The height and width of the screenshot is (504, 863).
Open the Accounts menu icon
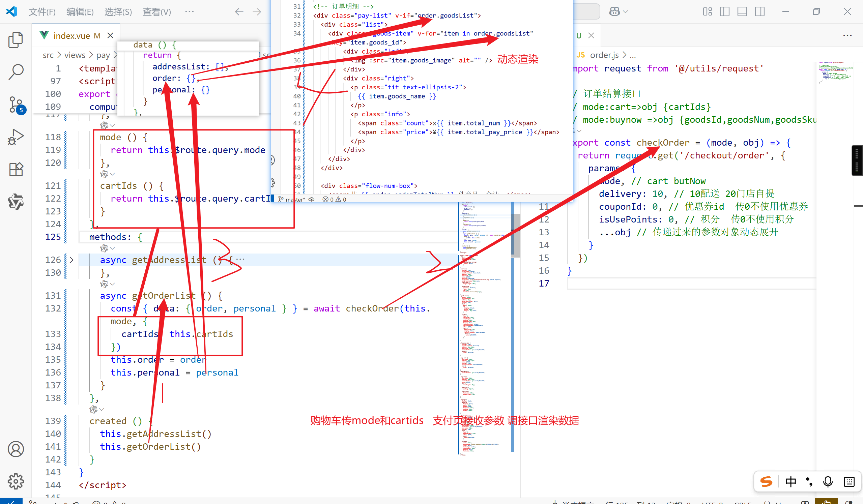click(16, 449)
